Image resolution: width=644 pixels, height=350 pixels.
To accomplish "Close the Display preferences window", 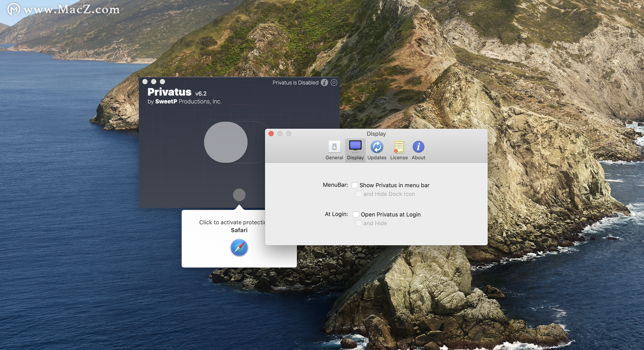I will pyautogui.click(x=271, y=133).
